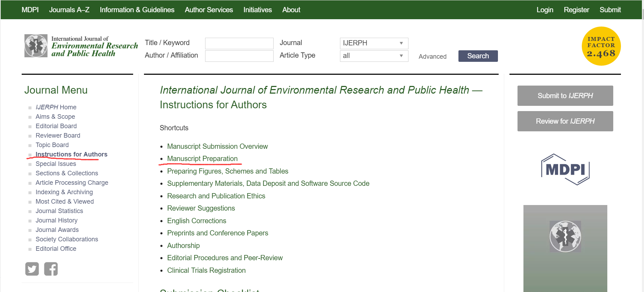Open Sections & Collections page
This screenshot has width=644, height=292.
(x=67, y=173)
